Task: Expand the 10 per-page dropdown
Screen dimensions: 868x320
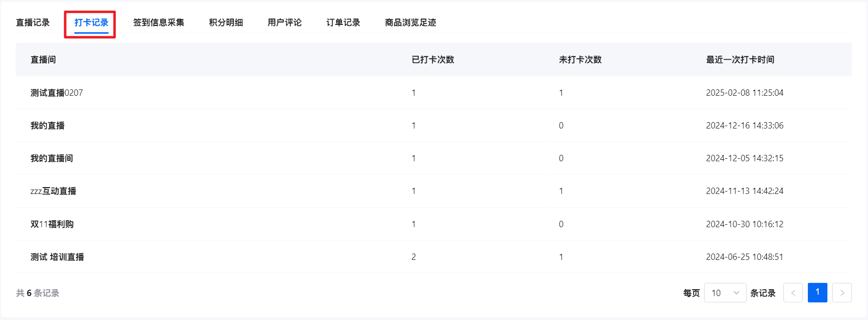Action: click(725, 293)
